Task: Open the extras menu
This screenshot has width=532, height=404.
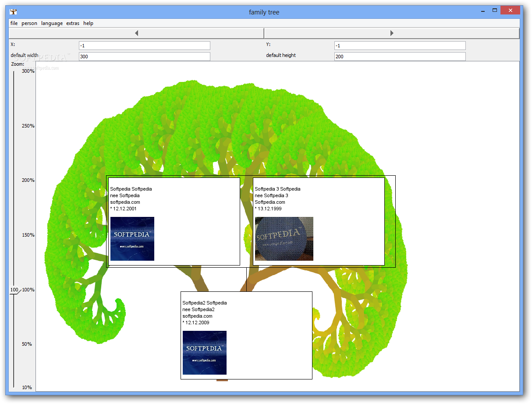Action: pyautogui.click(x=73, y=23)
